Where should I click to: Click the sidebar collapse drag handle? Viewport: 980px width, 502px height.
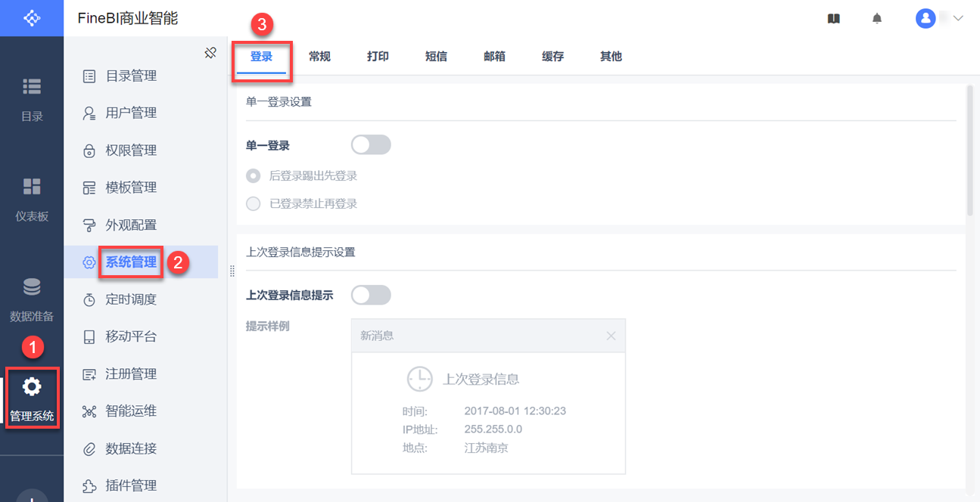pos(232,271)
